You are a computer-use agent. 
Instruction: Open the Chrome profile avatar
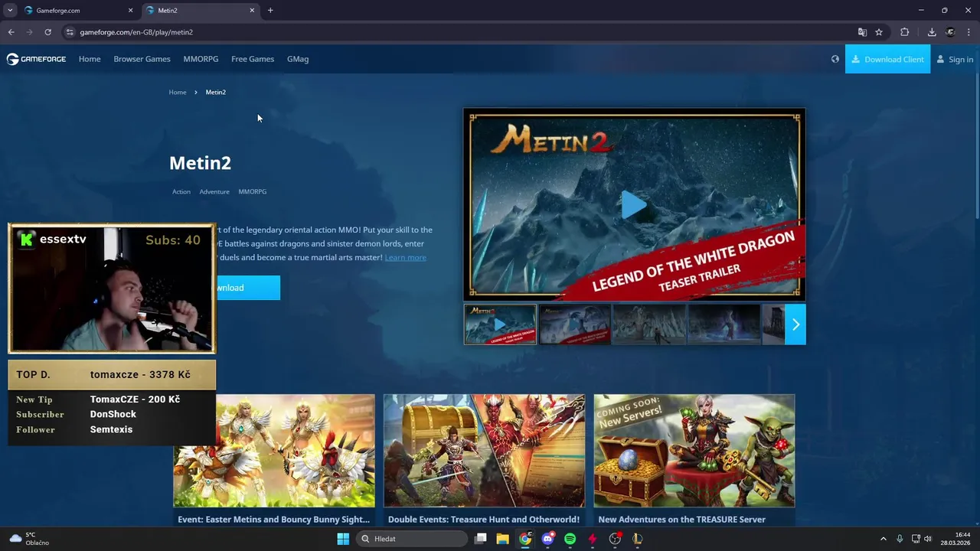coord(950,32)
